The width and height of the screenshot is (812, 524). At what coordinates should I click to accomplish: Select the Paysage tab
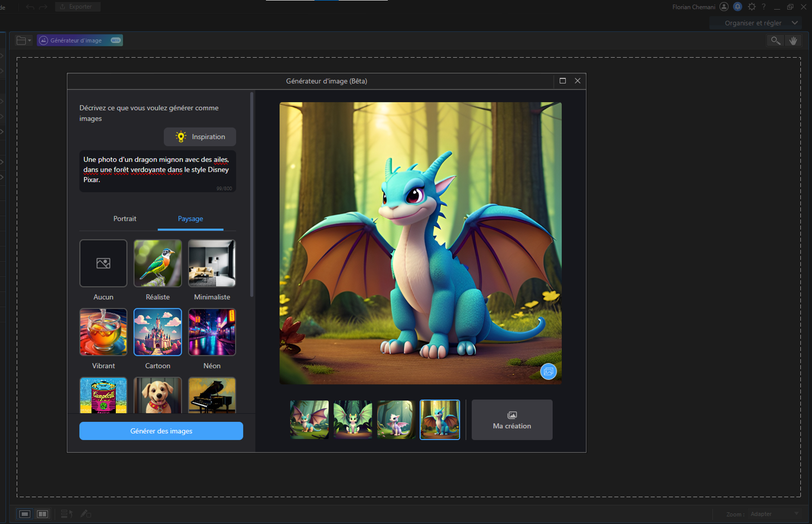click(190, 219)
